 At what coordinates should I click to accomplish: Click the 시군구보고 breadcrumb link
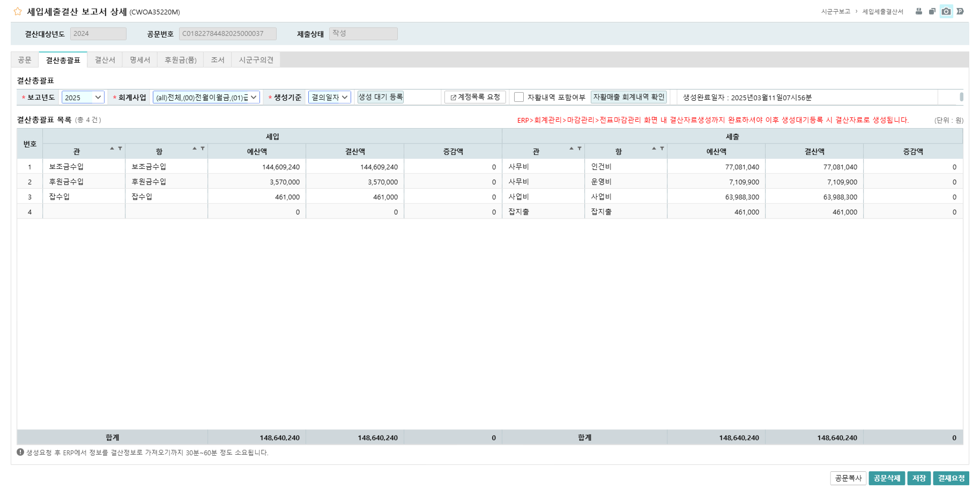[x=836, y=11]
